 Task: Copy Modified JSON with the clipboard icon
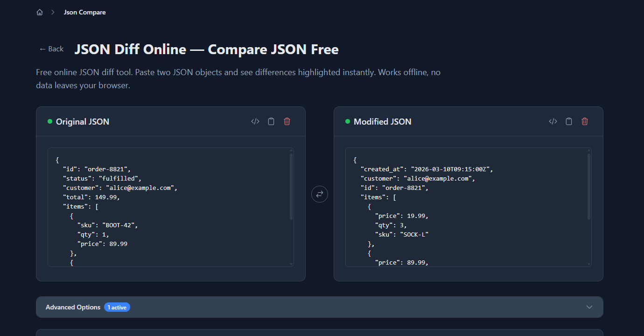[x=568, y=121]
